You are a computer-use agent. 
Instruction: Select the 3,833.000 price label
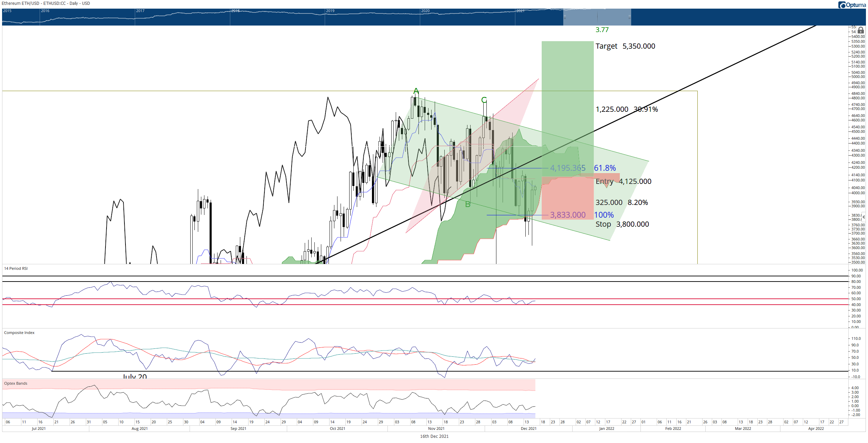(x=567, y=215)
